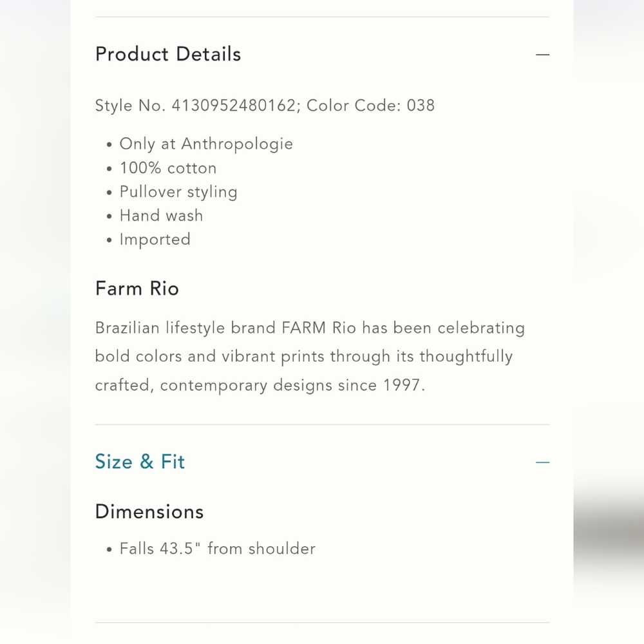Click the Style No. 4130952480162 text
This screenshot has width=644, height=644.
pos(195,106)
